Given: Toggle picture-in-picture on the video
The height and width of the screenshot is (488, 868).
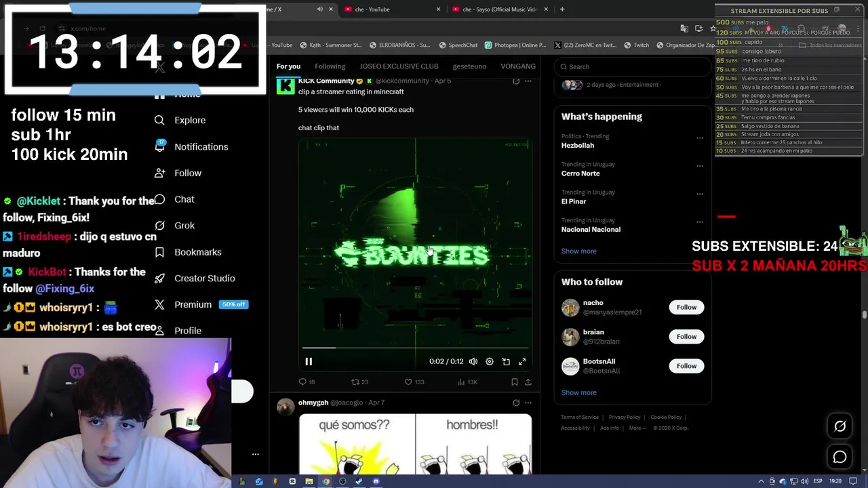Looking at the screenshot, I should (x=506, y=361).
